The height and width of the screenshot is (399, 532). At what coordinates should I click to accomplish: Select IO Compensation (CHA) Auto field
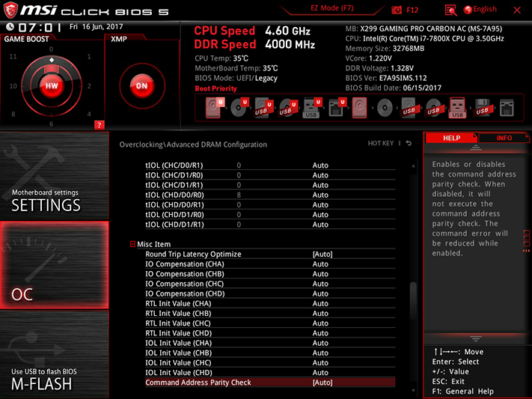click(320, 264)
